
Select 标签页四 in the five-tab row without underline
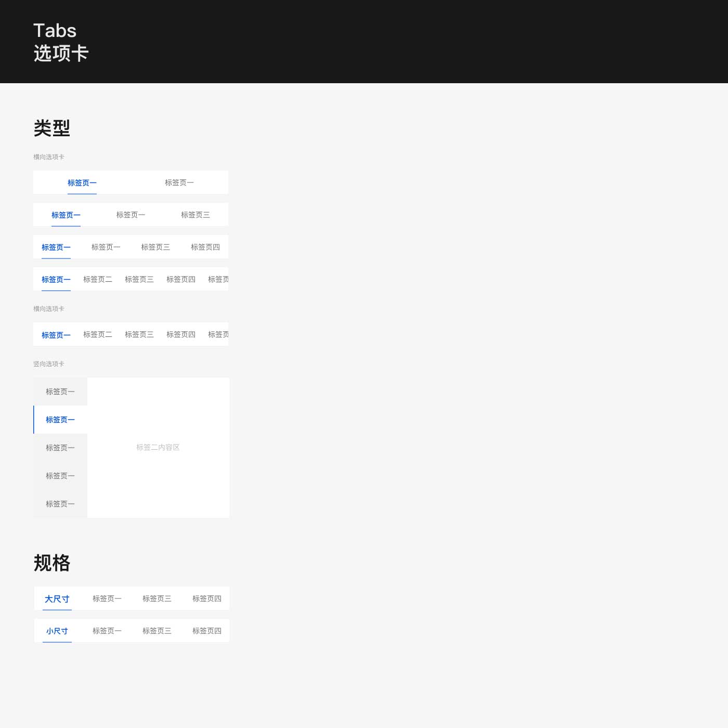(181, 334)
